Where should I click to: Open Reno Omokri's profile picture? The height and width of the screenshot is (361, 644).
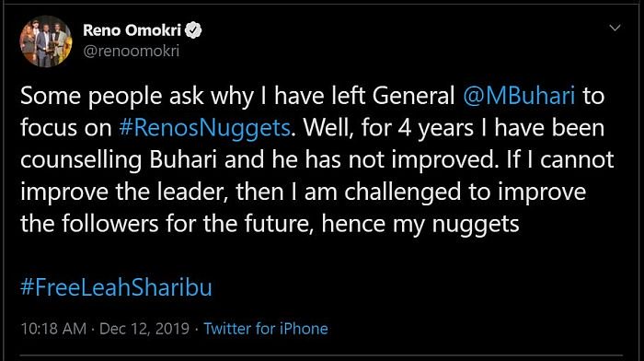[x=46, y=41]
